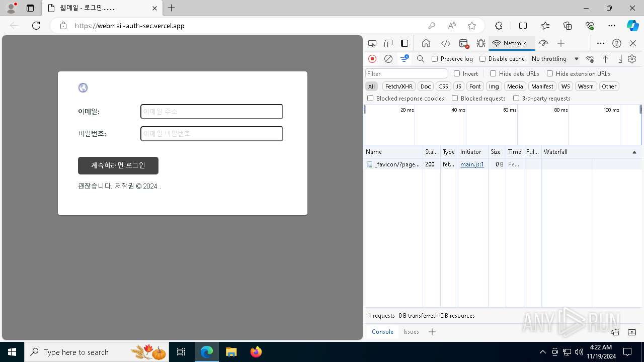Focus the 비밀번호 password input field
This screenshot has height=362, width=644.
(x=212, y=134)
